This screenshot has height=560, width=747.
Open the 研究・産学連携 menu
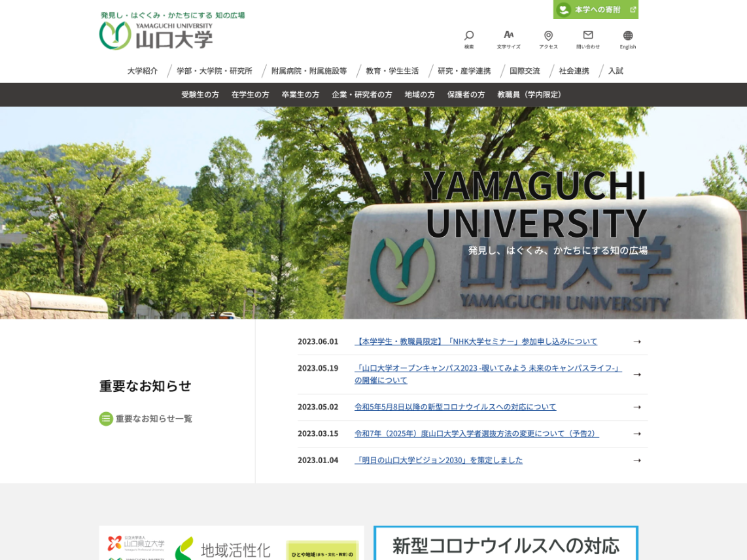[464, 71]
